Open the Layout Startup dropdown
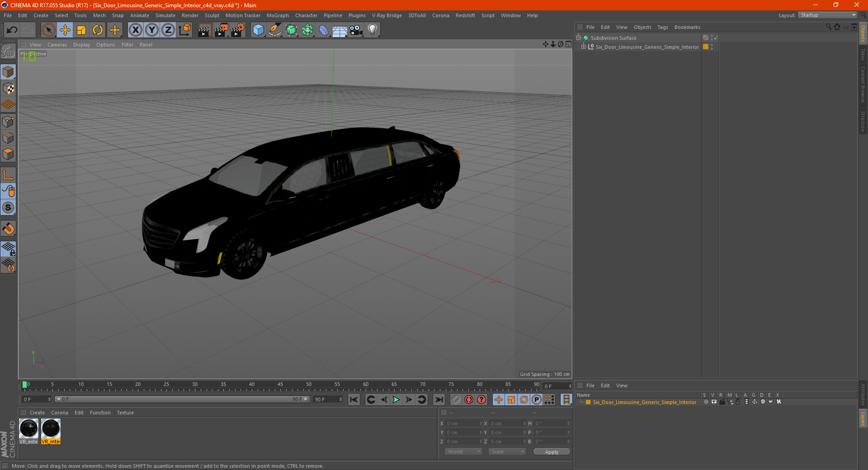Viewport: 868px width, 470px height. (828, 15)
